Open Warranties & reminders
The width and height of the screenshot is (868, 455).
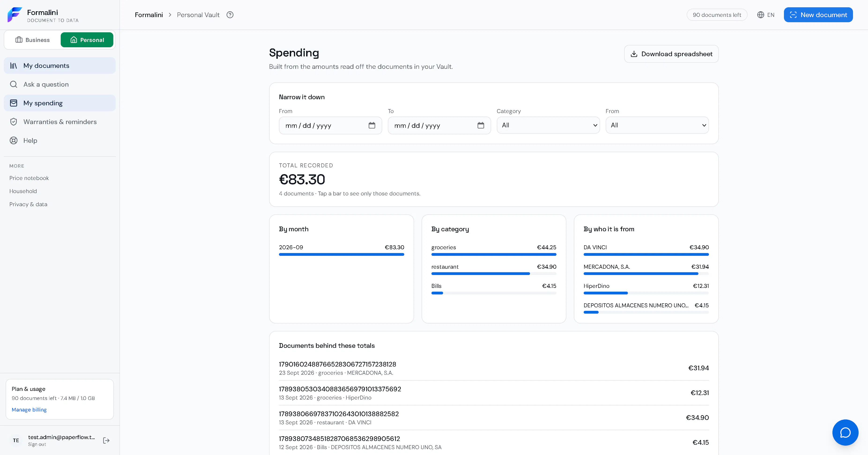[60, 121]
